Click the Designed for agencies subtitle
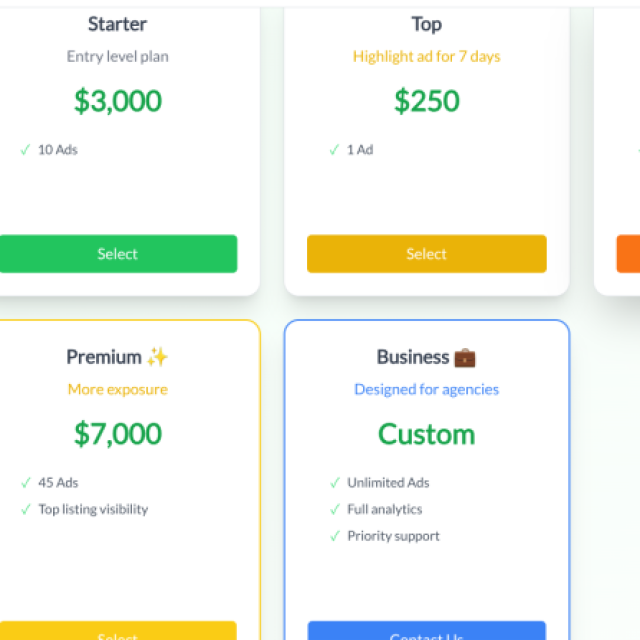Screen dimensions: 640x640 [x=427, y=389]
